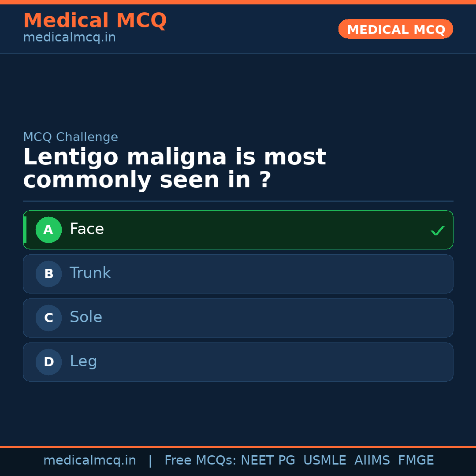Click the circular B badge icon
The image size is (476, 476).
tap(48, 274)
